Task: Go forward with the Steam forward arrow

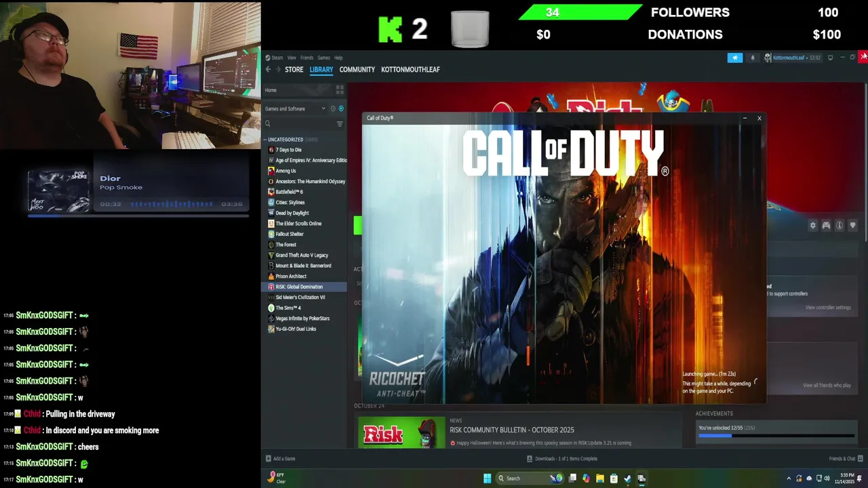Action: (x=277, y=69)
